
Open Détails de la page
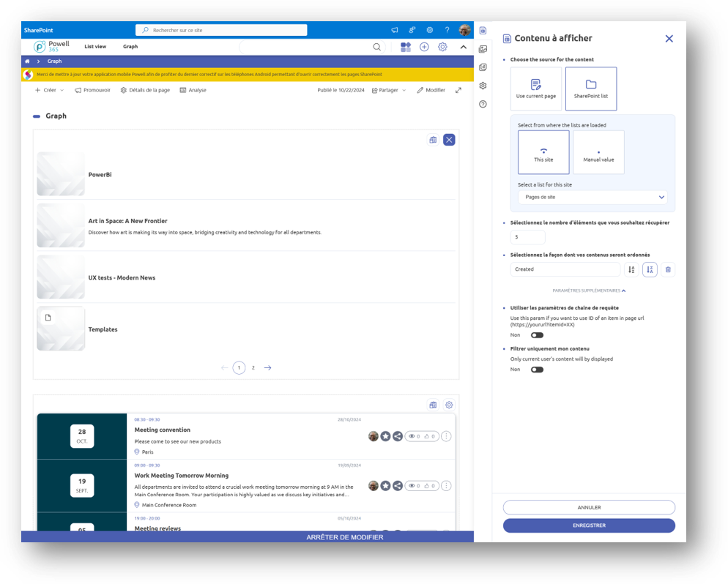click(145, 91)
